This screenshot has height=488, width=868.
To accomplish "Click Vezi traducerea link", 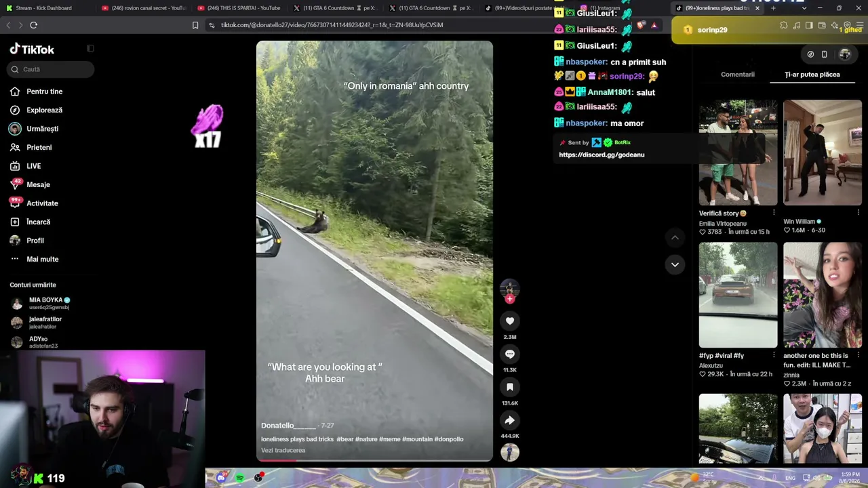I will (283, 450).
